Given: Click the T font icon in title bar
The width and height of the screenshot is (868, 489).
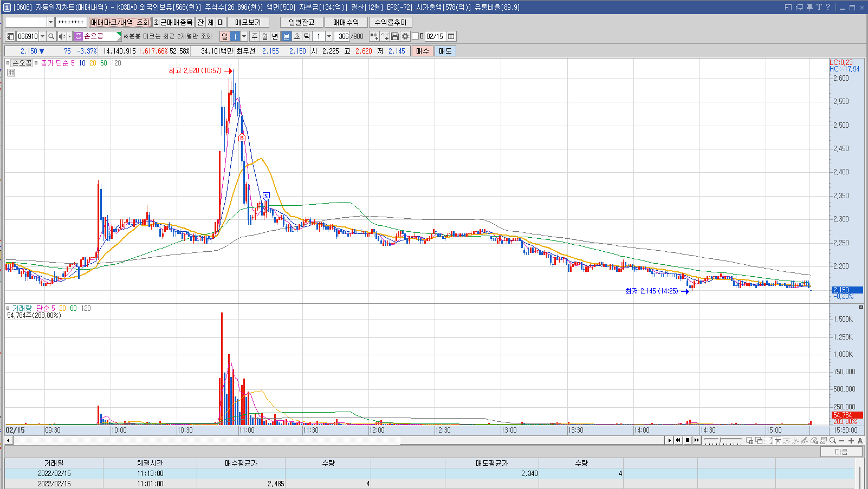Looking at the screenshot, I should [x=819, y=7].
